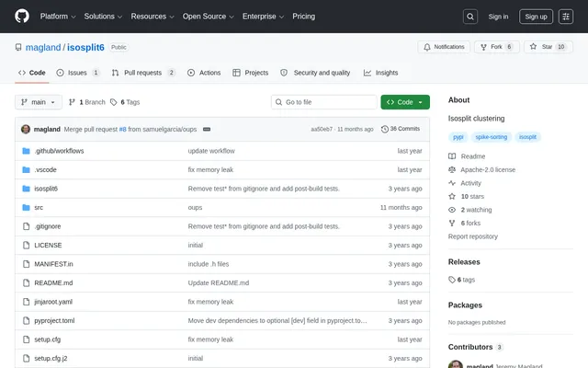
Task: Expand the Platform menu
Action: pyautogui.click(x=58, y=17)
